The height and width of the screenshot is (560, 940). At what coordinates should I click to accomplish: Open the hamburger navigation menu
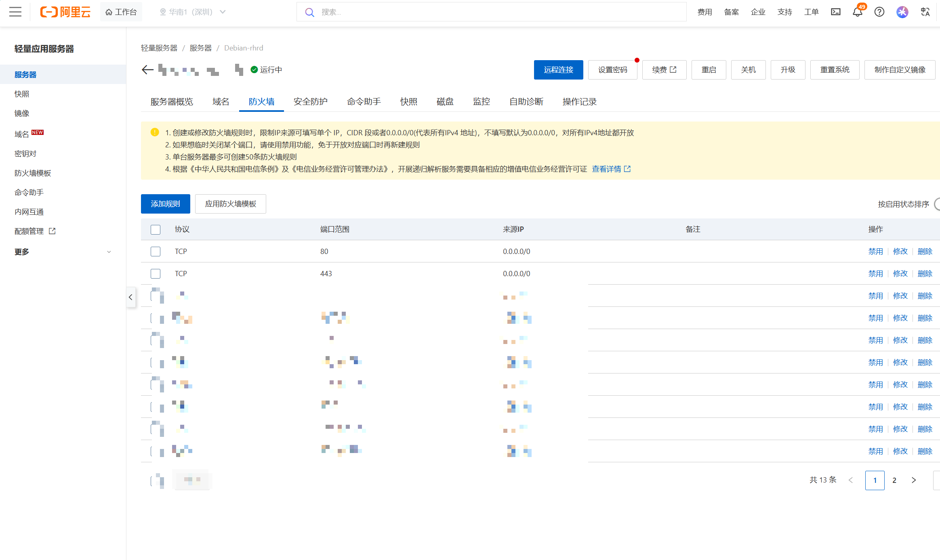pos(15,12)
